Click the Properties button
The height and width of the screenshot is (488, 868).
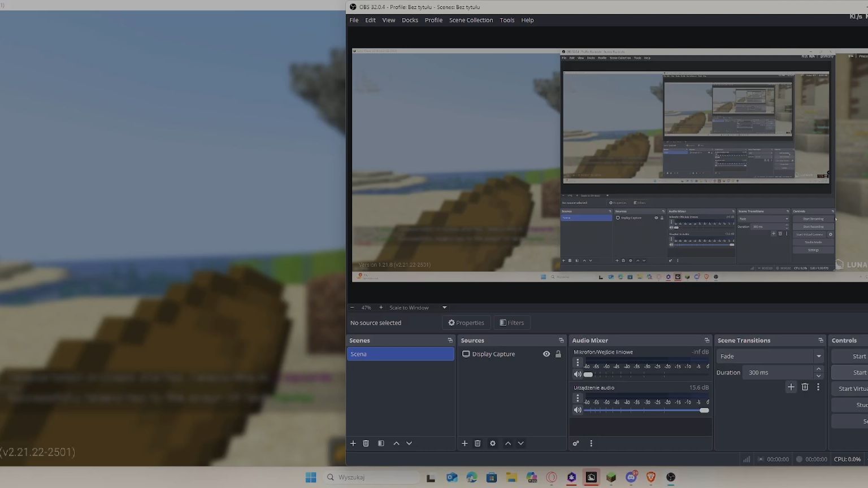[x=466, y=323]
